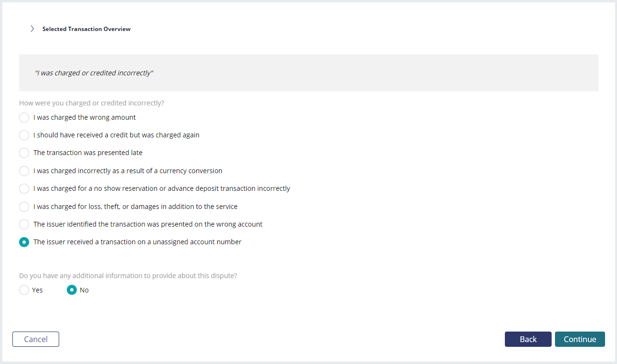Expand the Selected Transaction Overview chevron

32,29
